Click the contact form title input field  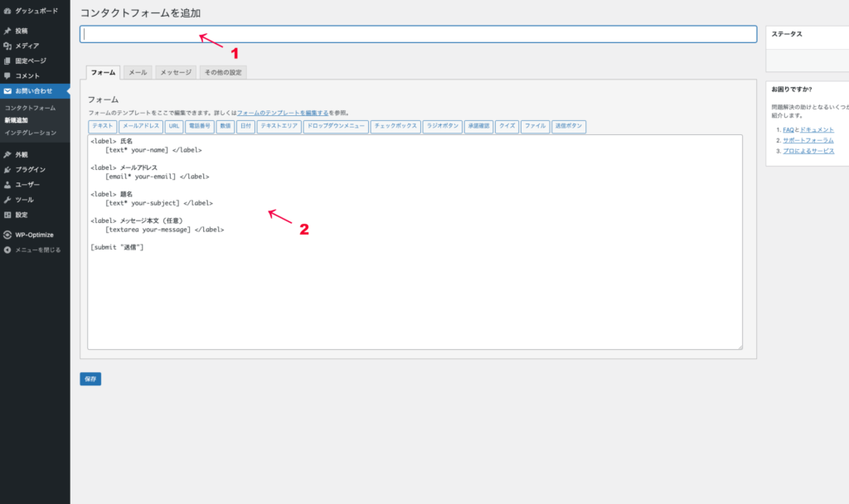pyautogui.click(x=418, y=34)
